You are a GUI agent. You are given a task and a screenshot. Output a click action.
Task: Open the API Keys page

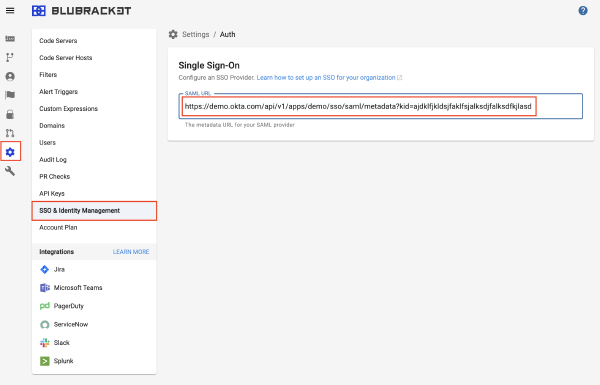pyautogui.click(x=52, y=193)
